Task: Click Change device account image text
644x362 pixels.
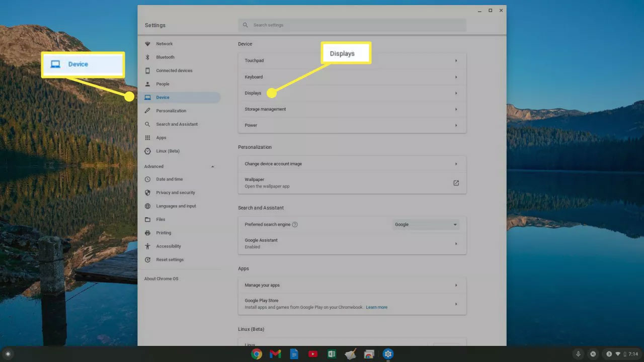Action: pyautogui.click(x=273, y=164)
